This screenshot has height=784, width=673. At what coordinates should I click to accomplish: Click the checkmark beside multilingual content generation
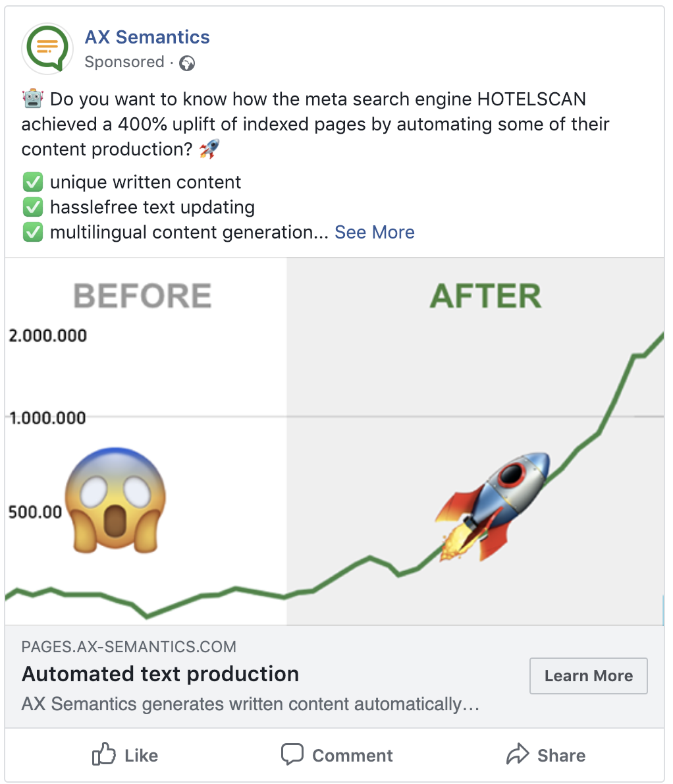33,232
